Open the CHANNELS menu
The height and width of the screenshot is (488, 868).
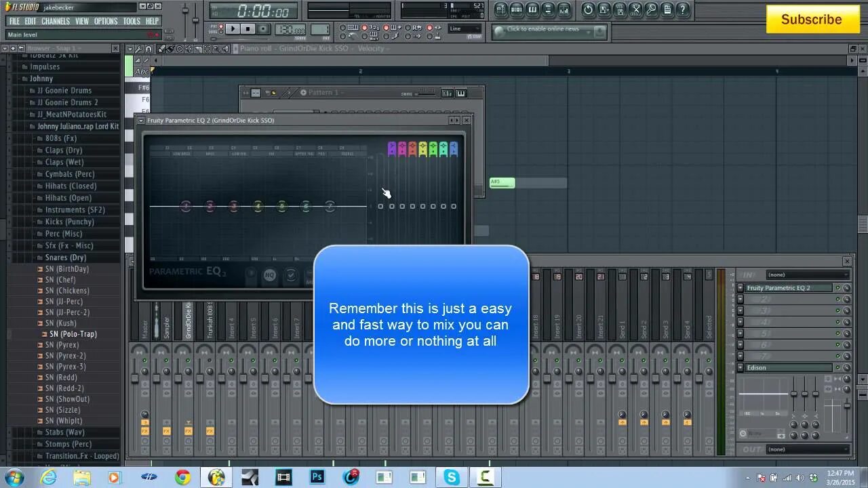point(56,21)
